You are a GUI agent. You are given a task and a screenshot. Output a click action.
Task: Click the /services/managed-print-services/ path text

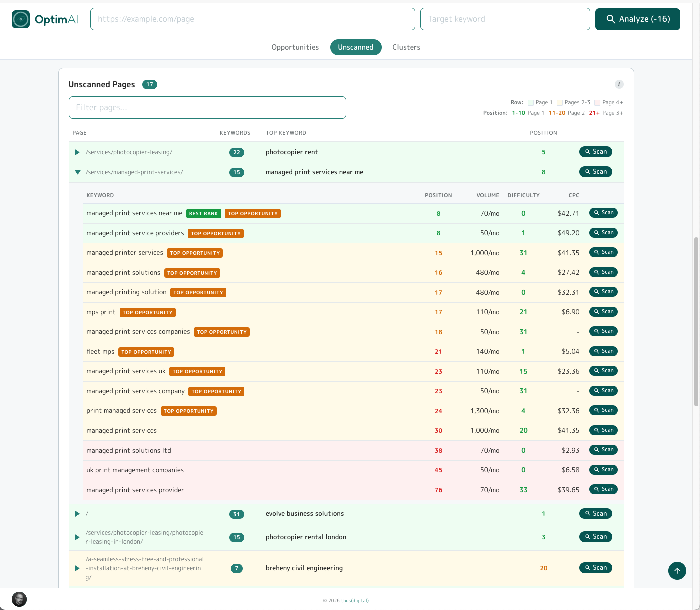(134, 172)
